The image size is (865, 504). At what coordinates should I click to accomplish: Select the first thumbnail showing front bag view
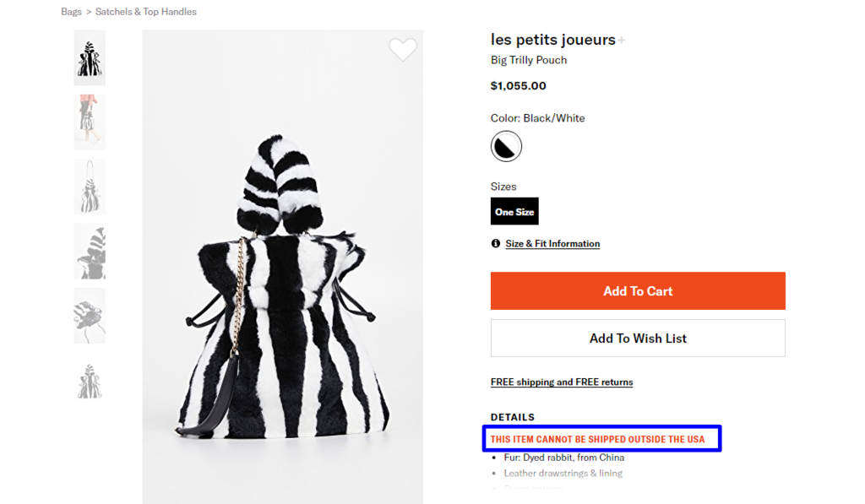[x=90, y=57]
